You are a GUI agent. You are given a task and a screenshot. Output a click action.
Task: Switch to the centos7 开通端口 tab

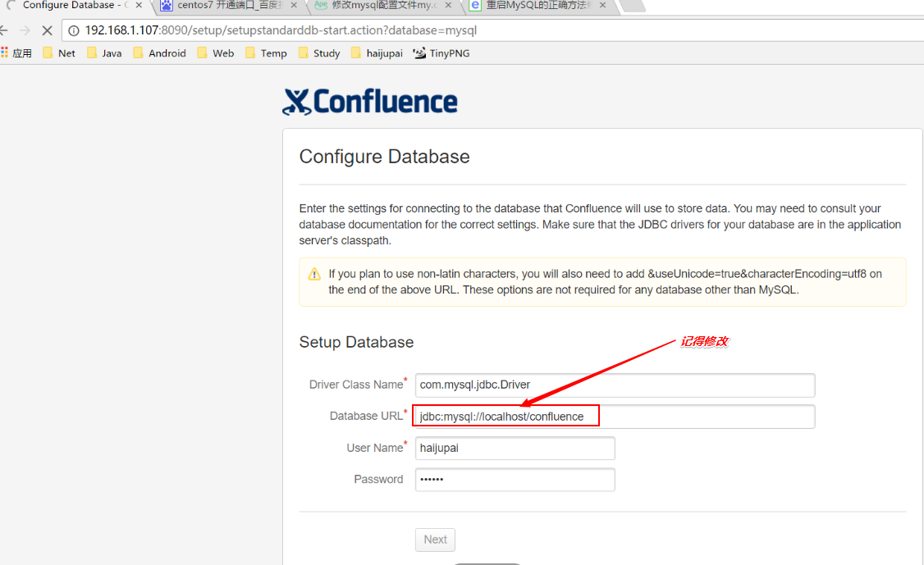point(231,5)
